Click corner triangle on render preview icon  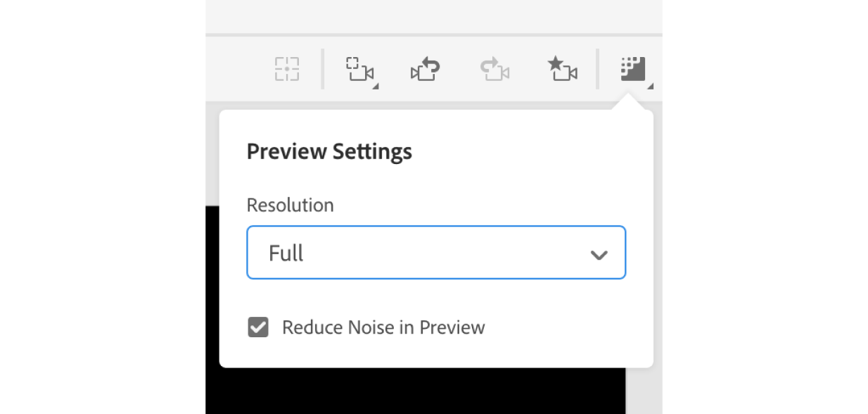point(650,86)
